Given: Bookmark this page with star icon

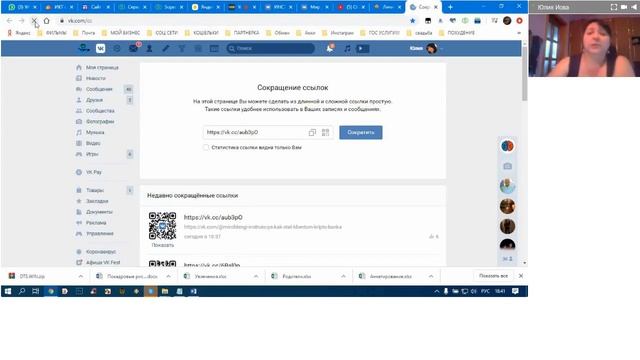Looking at the screenshot, I should [413, 21].
